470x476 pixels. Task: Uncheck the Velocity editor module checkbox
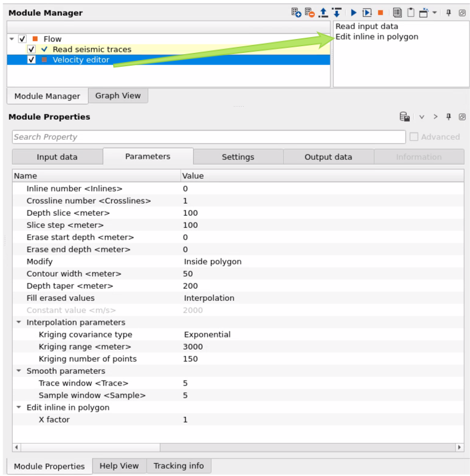[32, 60]
